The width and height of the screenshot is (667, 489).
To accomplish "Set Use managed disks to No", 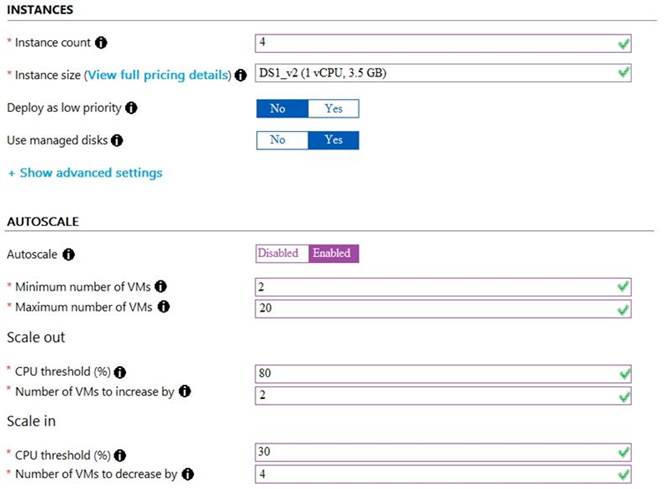I will coord(282,140).
